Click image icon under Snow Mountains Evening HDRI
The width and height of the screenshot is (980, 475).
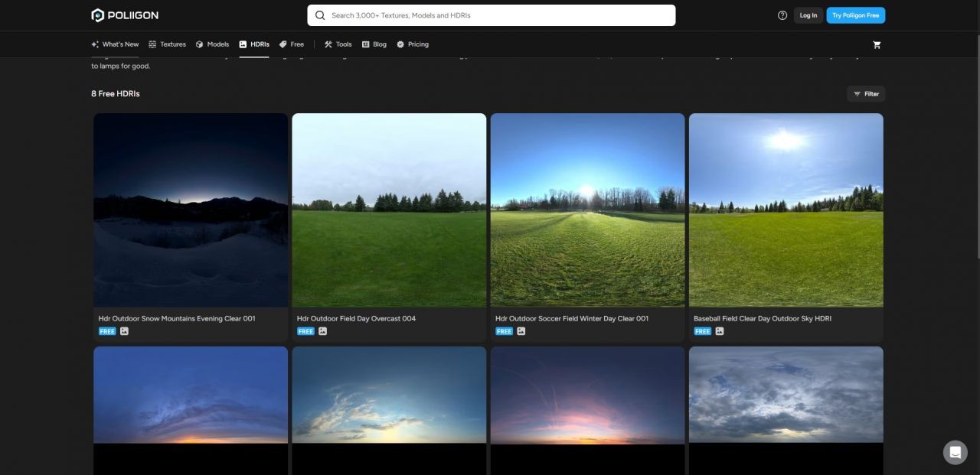pos(124,331)
